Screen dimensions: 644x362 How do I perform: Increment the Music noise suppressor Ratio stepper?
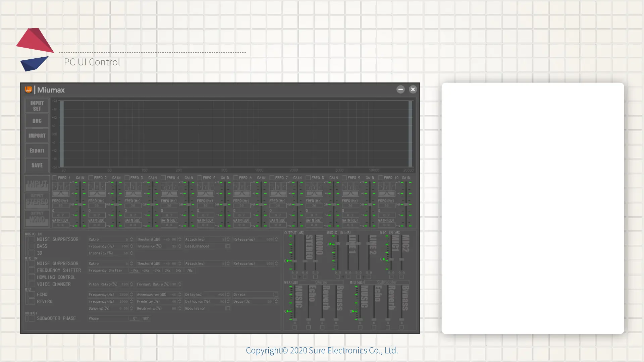(131, 238)
